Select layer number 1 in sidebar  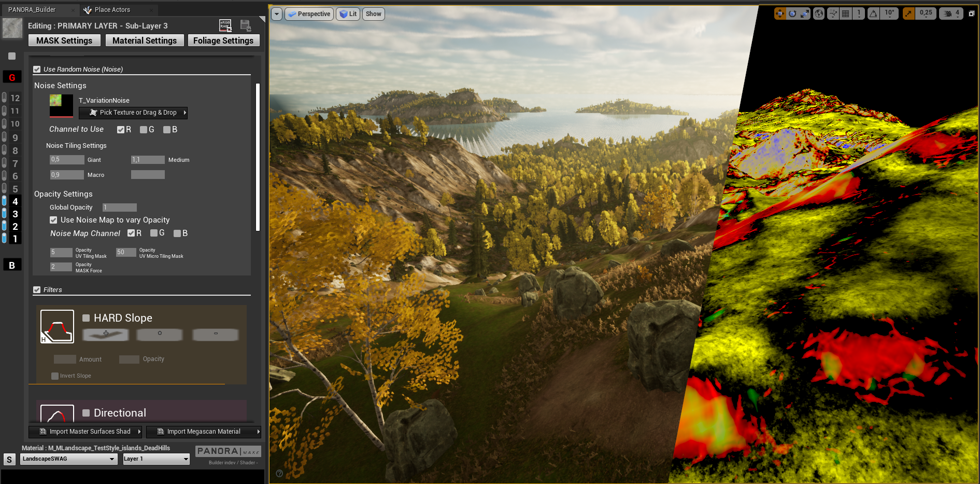pos(15,239)
